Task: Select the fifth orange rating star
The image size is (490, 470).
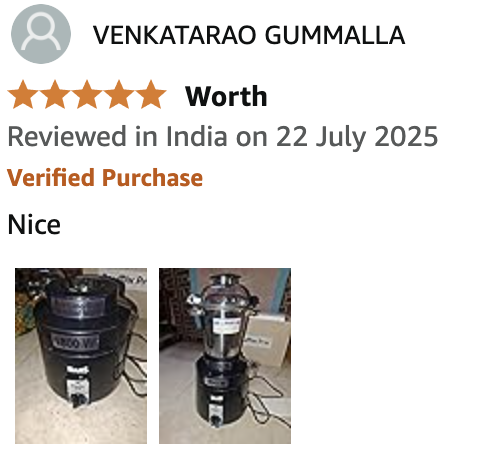Action: pyautogui.click(x=151, y=95)
